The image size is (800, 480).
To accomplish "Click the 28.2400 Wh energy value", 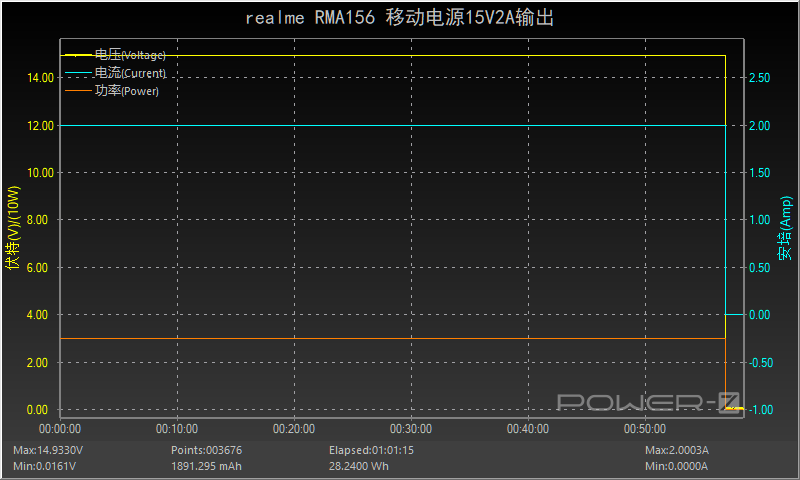I will coord(359,466).
